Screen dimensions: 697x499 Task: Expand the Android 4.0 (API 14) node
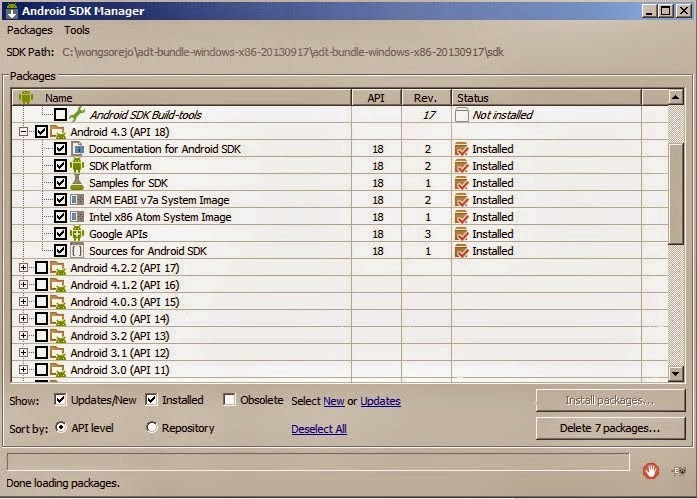click(24, 319)
